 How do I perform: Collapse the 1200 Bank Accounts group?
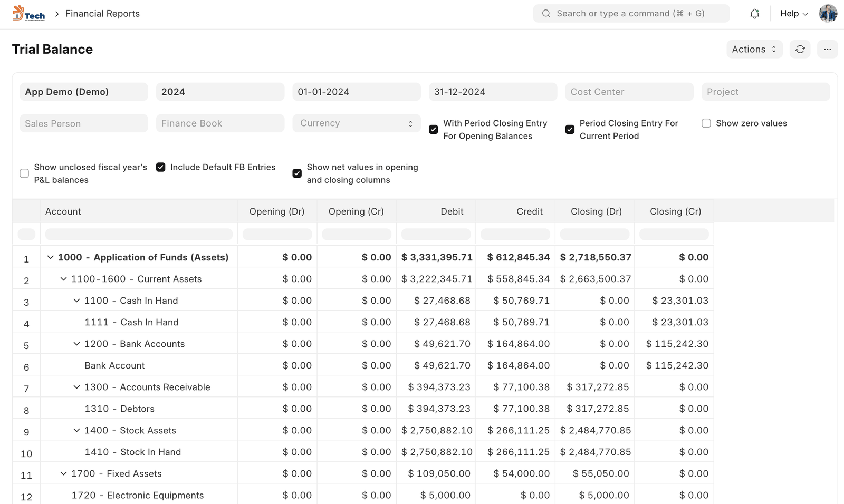tap(76, 344)
